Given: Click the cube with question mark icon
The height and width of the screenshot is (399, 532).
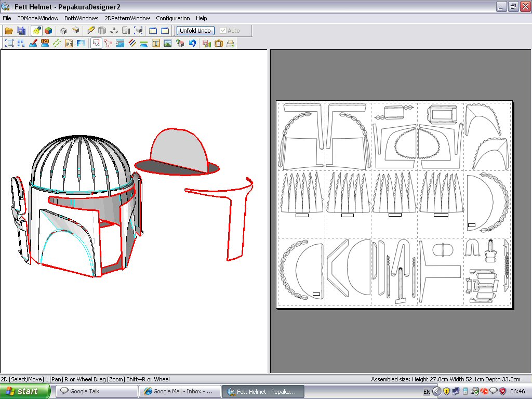Looking at the screenshot, I should pyautogui.click(x=180, y=43).
